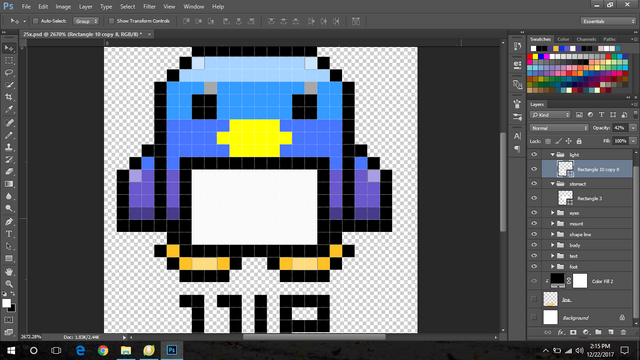This screenshot has width=640, height=360.
Task: Open the Essentials workspace dropdown
Action: tap(608, 21)
